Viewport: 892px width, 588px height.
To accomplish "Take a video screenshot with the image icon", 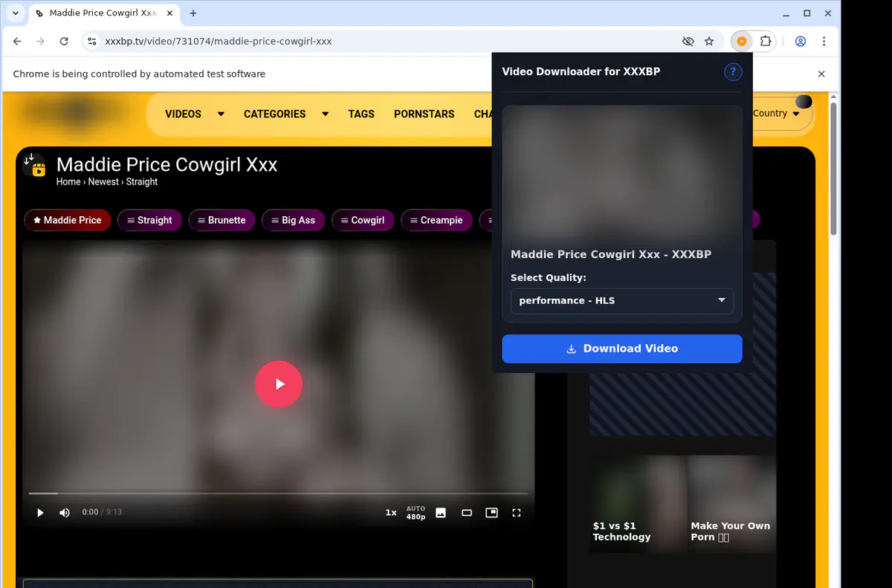I will click(441, 513).
